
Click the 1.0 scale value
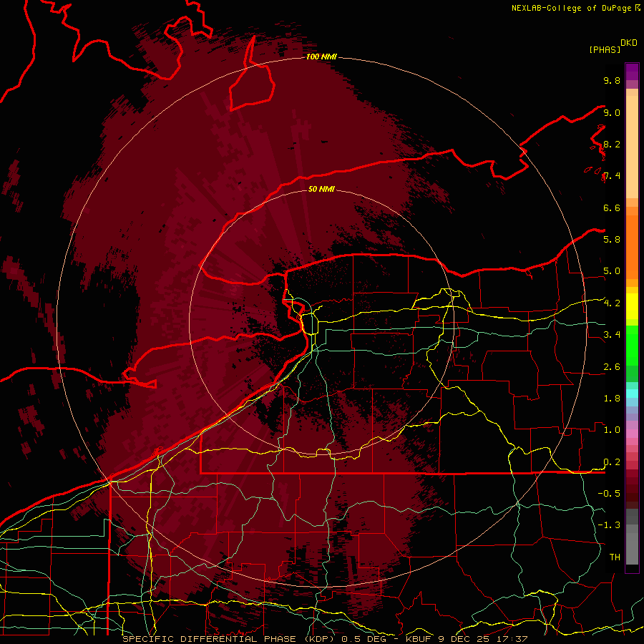(x=612, y=430)
